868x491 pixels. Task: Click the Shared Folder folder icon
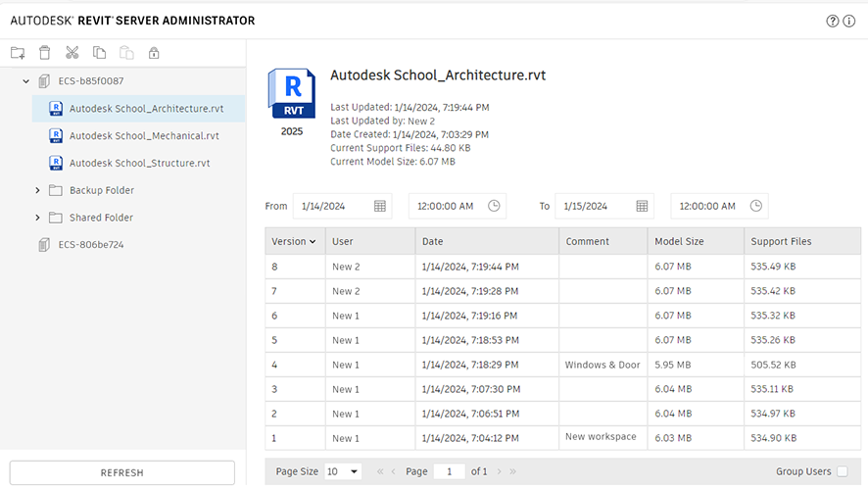click(56, 218)
